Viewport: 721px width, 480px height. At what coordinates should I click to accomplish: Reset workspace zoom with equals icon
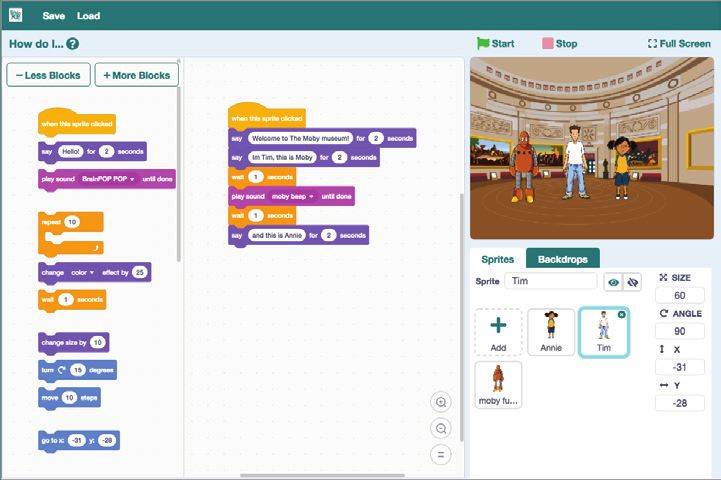441,455
